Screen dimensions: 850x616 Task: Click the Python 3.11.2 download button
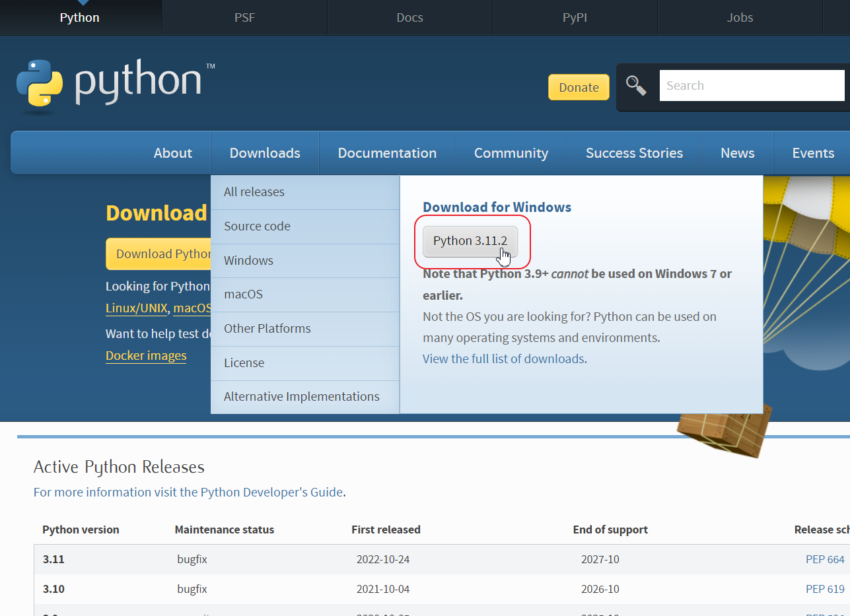point(470,241)
